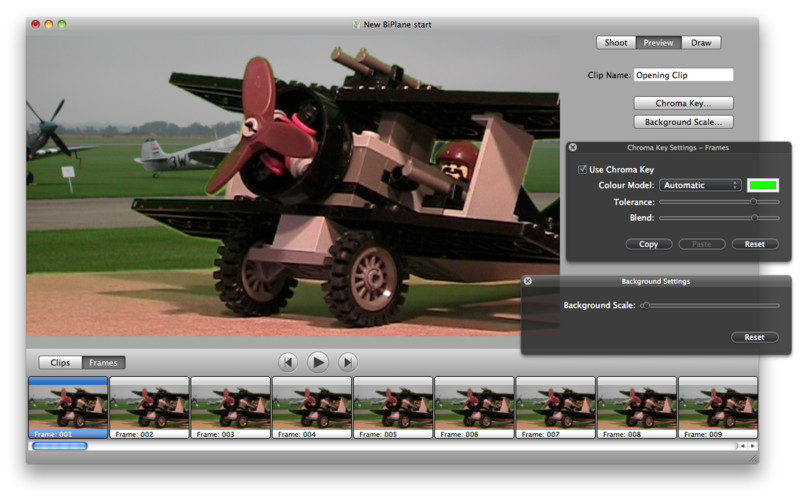Click the scrollbar right arrow

753,446
